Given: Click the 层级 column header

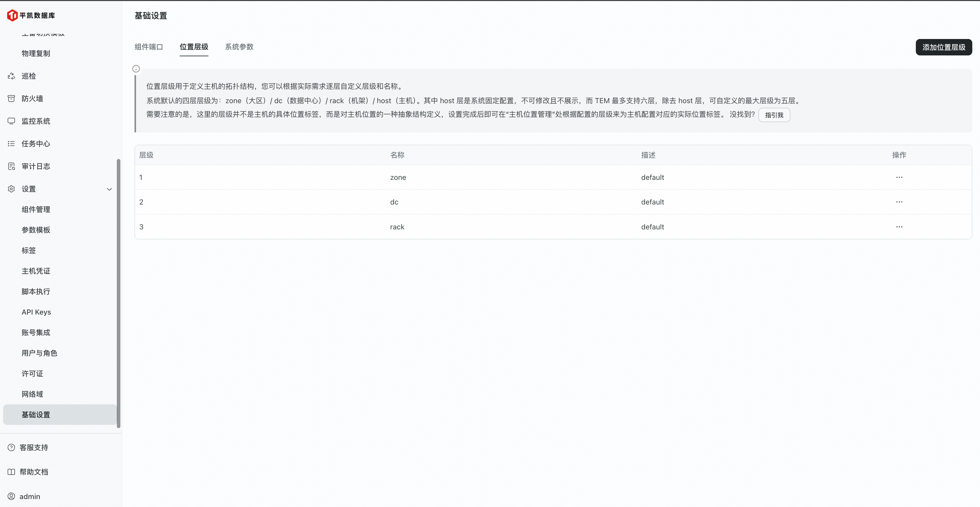Looking at the screenshot, I should (146, 155).
